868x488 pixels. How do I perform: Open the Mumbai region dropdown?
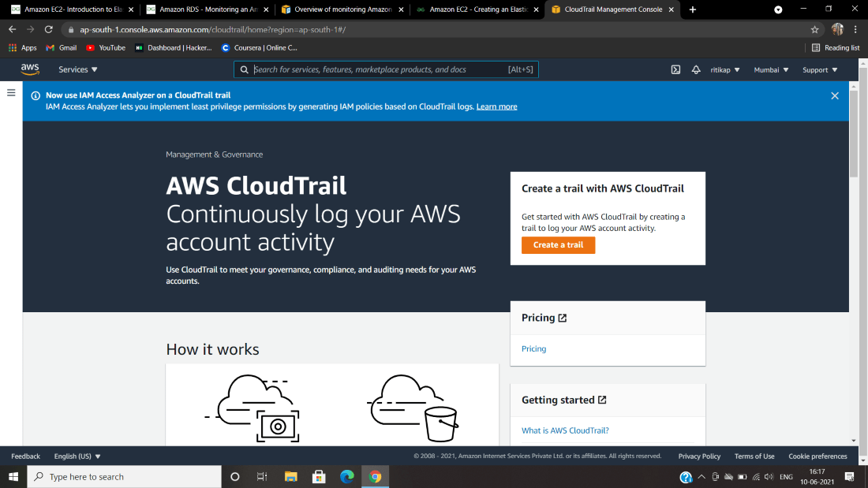[770, 69]
